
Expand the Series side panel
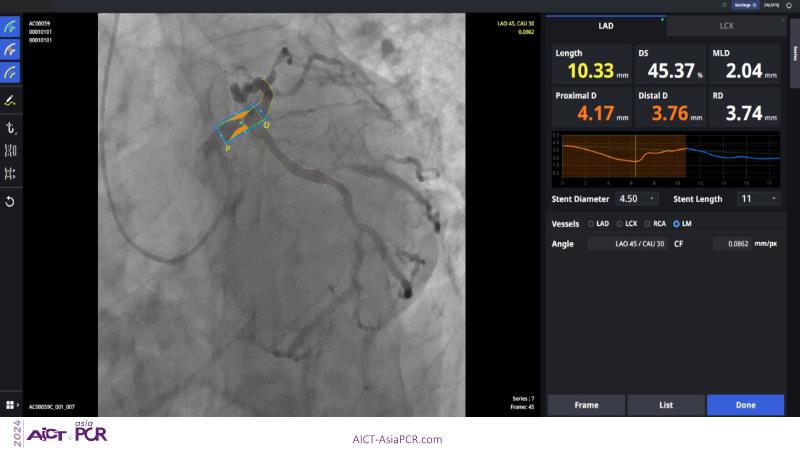pos(794,57)
